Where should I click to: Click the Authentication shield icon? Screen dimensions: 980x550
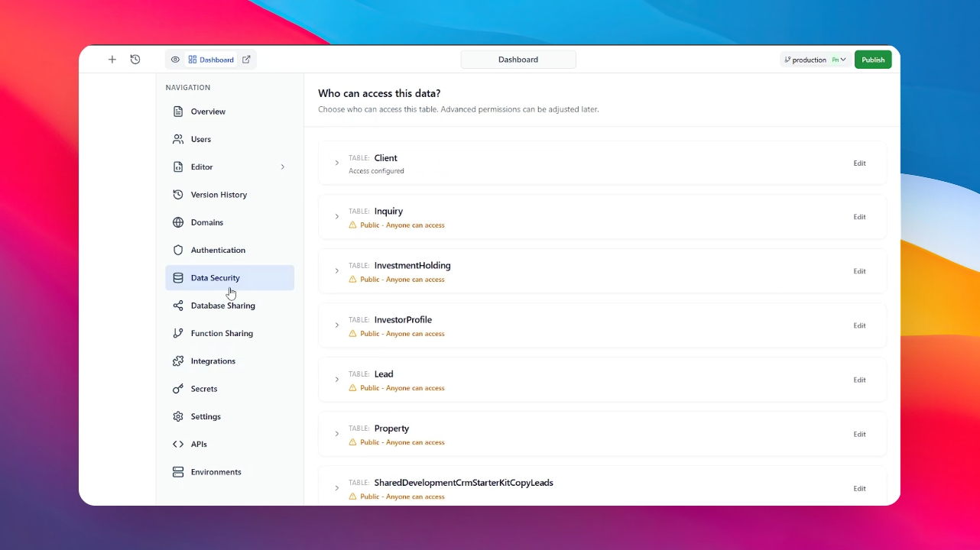click(x=178, y=250)
